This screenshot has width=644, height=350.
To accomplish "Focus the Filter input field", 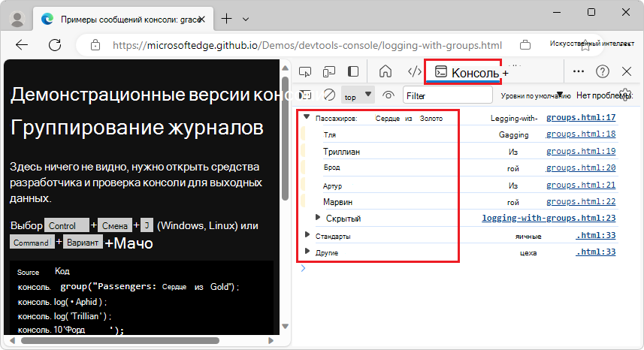I will pos(448,95).
